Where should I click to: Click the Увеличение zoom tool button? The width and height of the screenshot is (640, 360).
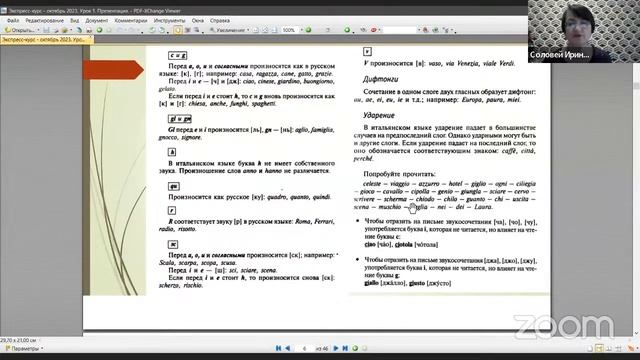[x=227, y=30]
